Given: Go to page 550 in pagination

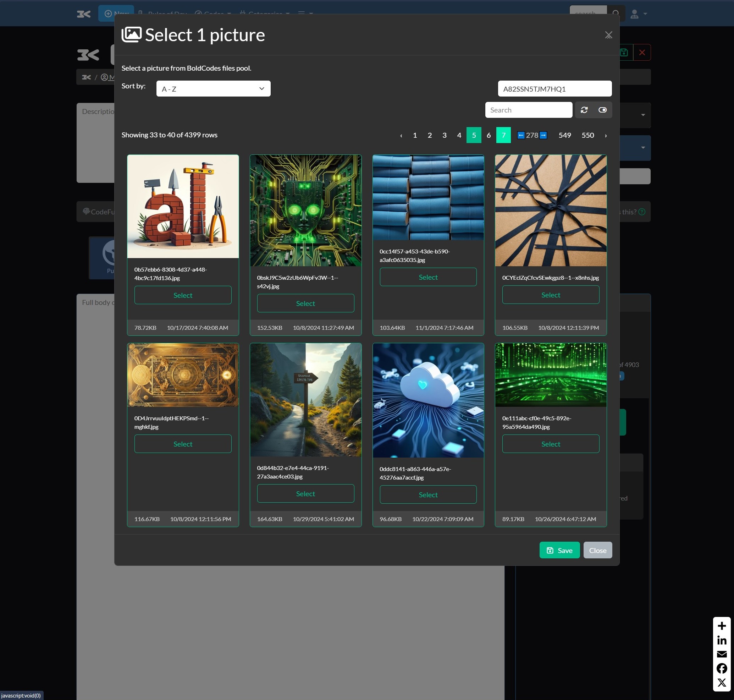Looking at the screenshot, I should click(x=587, y=135).
